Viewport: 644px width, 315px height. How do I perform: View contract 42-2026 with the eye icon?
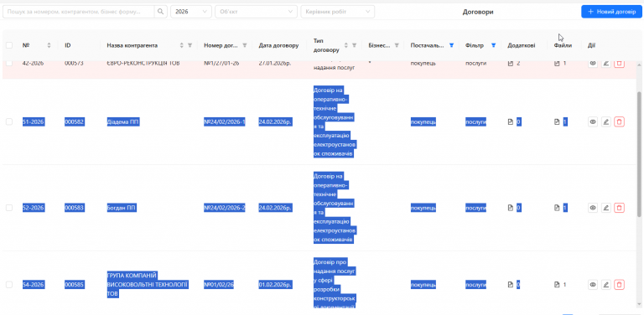[x=593, y=64]
